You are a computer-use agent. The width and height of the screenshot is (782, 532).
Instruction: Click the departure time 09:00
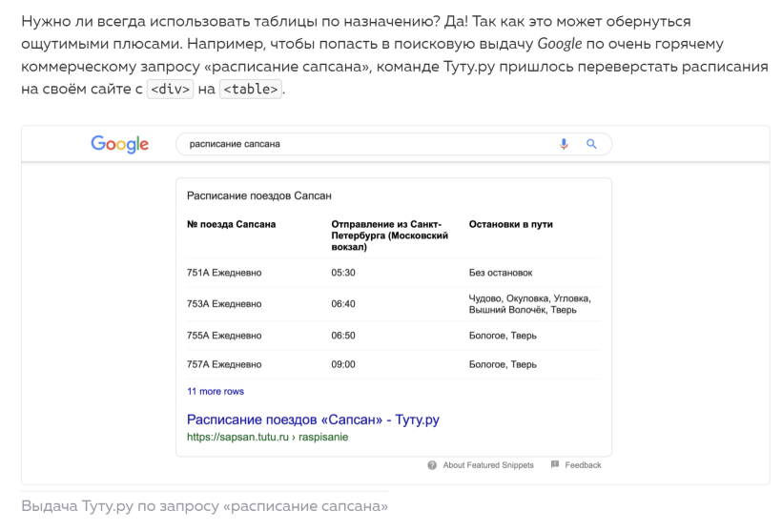click(x=343, y=364)
